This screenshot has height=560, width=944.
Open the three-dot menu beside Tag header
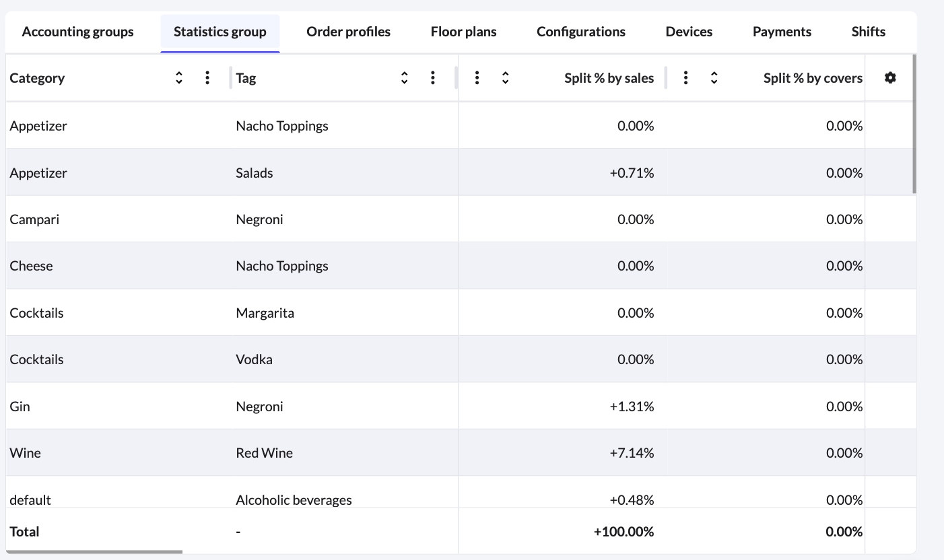click(x=433, y=77)
